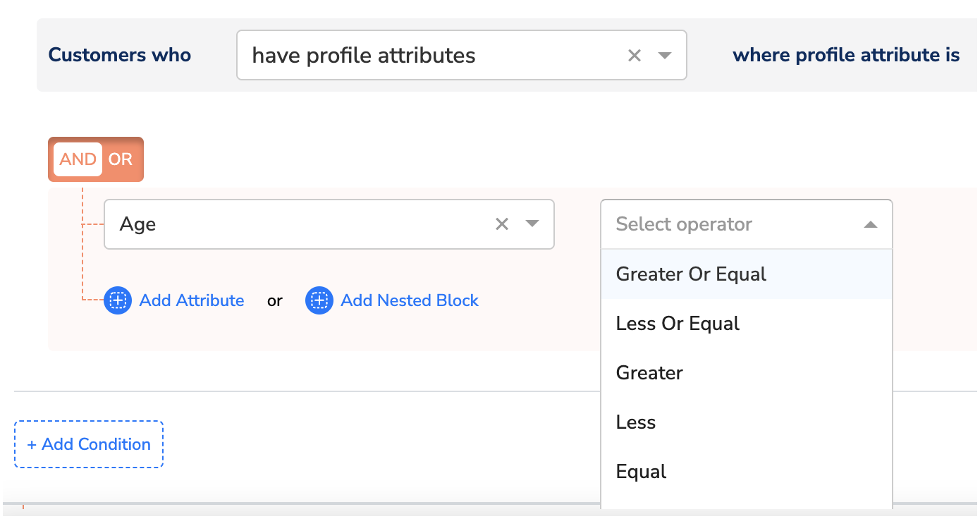Image resolution: width=980 pixels, height=519 pixels.
Task: Clear the 'have profile attributes' selection
Action: [x=635, y=56]
